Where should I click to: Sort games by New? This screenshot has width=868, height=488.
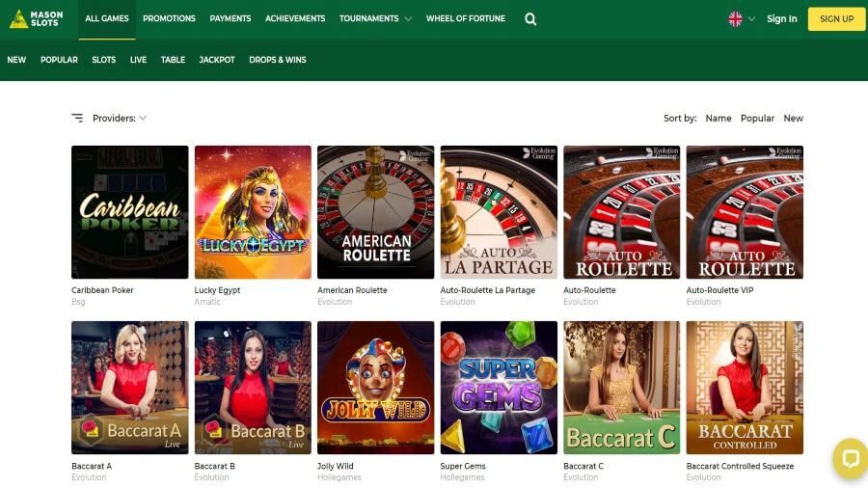[x=794, y=118]
